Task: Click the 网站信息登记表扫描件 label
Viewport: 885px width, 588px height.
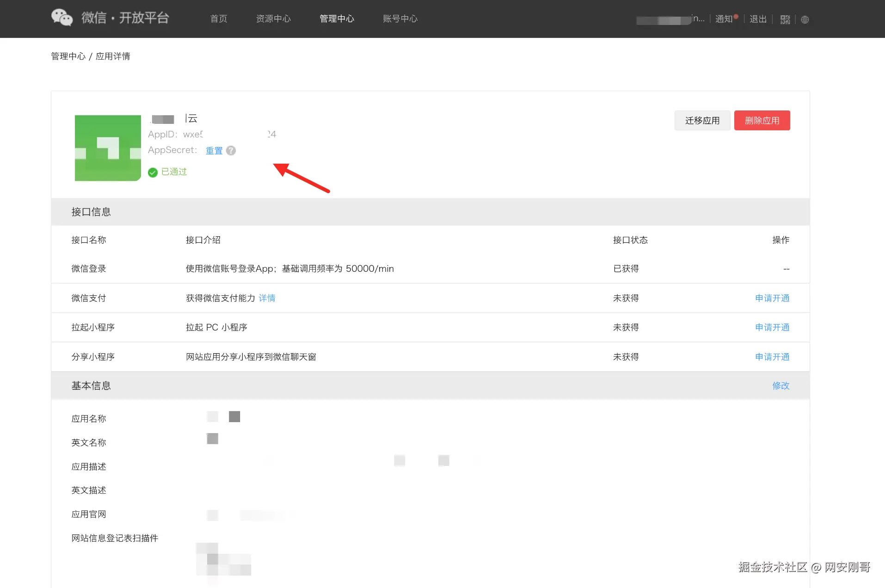Action: pyautogui.click(x=115, y=538)
